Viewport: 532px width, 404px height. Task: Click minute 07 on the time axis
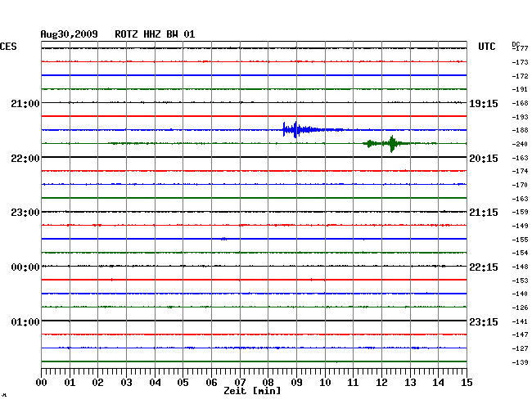(240, 383)
